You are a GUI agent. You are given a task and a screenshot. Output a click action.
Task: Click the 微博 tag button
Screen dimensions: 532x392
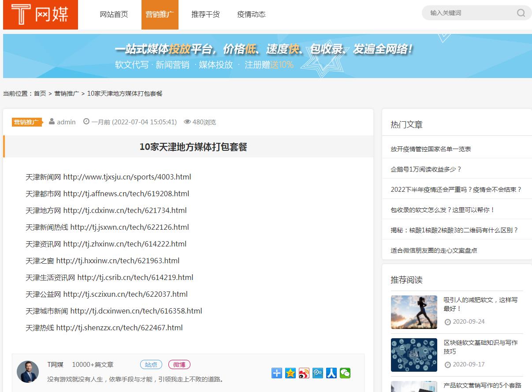[x=179, y=365]
